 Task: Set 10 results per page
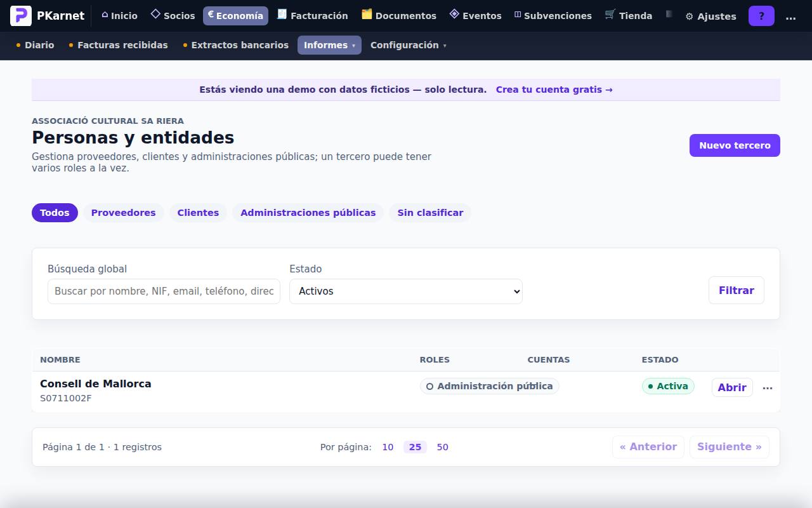click(x=388, y=447)
